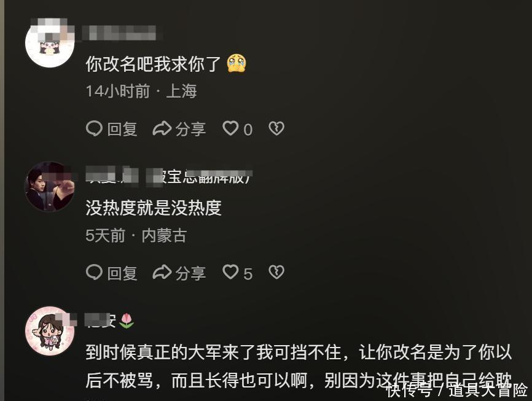The width and height of the screenshot is (532, 401).
Task: Dislike Shanghai comment with broken heart icon
Action: [x=276, y=129]
